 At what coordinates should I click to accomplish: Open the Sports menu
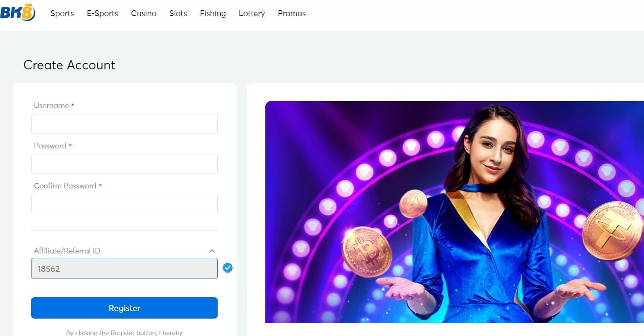(x=62, y=14)
